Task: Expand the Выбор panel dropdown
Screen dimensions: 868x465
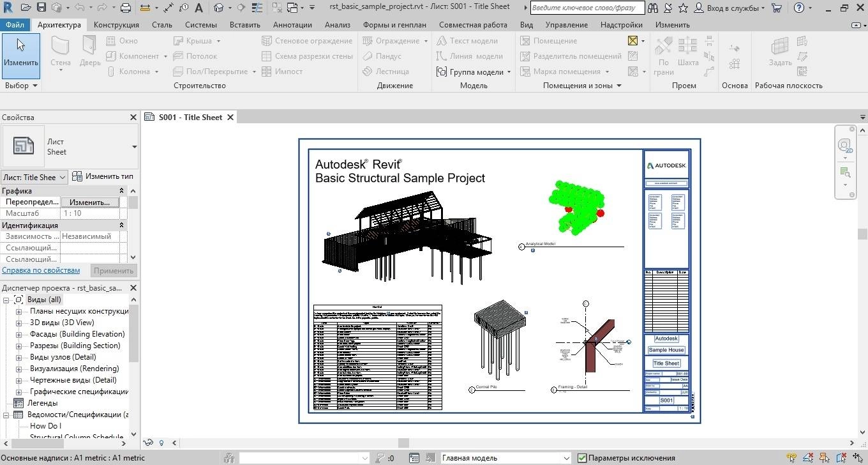Action: pyautogui.click(x=21, y=86)
